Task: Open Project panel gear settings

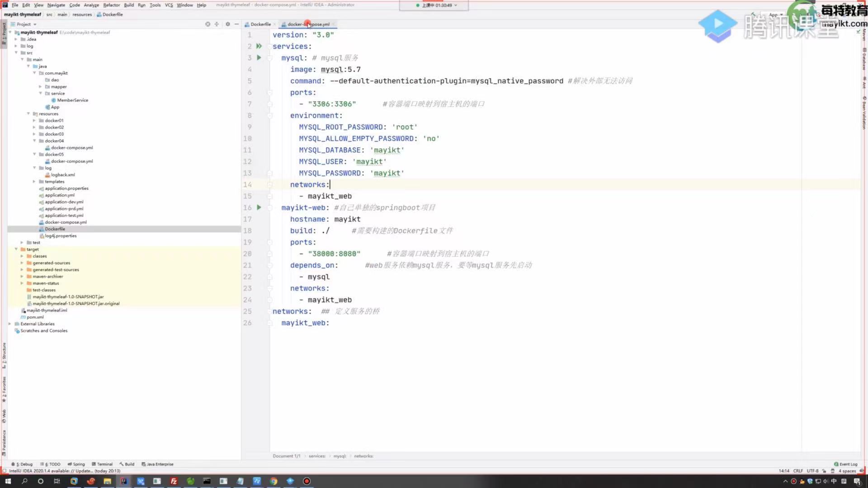Action: 227,24
